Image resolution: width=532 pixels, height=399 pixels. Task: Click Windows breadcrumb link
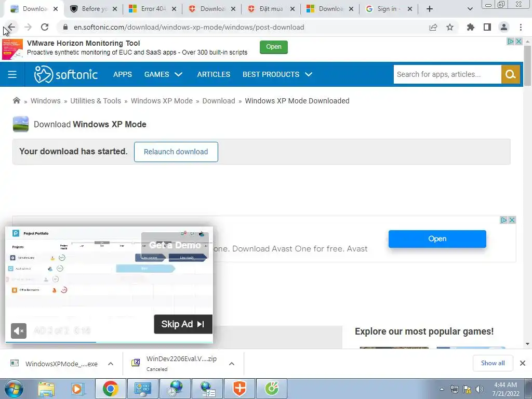pos(46,101)
